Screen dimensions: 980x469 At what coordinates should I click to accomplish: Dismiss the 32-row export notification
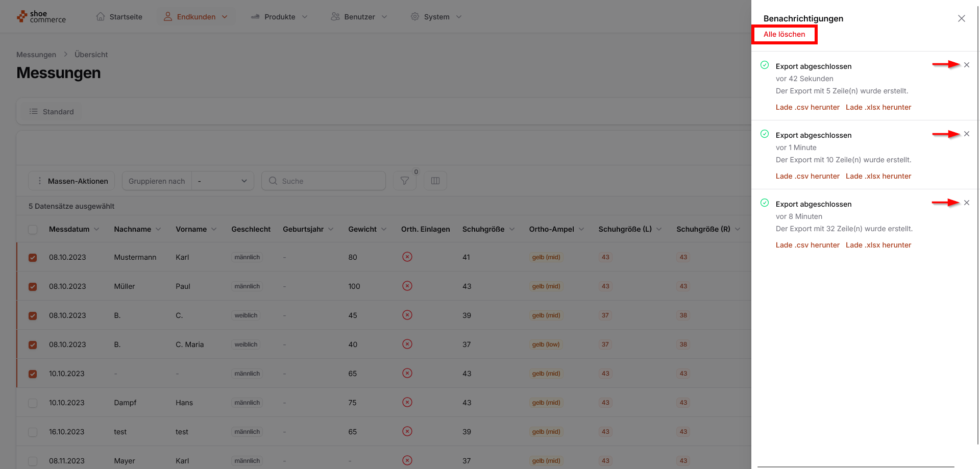[x=966, y=203]
